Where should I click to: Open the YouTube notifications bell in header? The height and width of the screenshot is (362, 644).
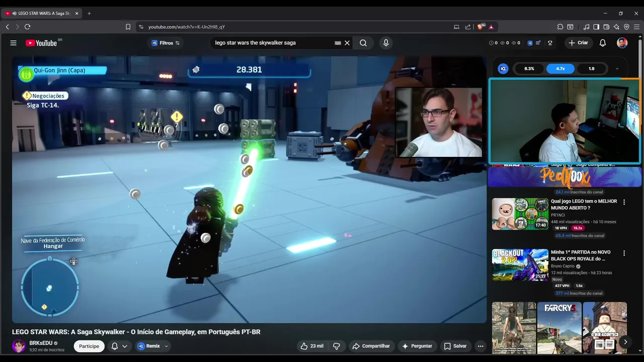(x=603, y=43)
